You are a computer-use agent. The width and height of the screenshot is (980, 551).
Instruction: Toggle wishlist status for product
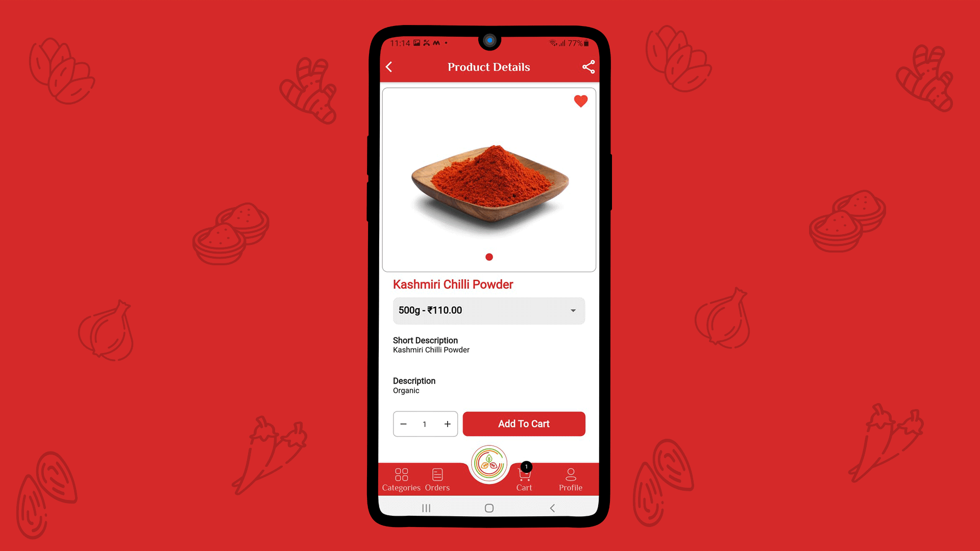581,101
